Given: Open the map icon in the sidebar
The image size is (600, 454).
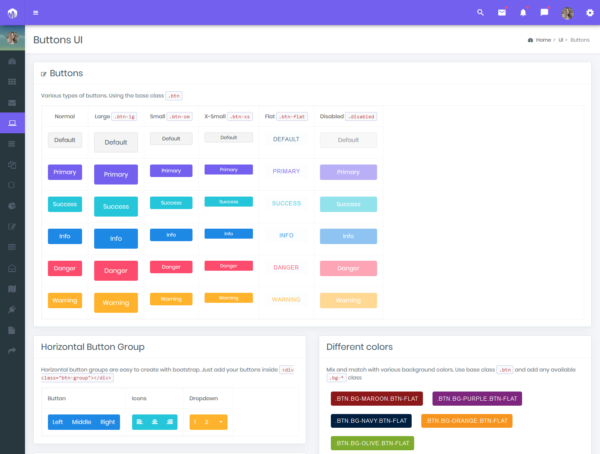Looking at the screenshot, I should (x=12, y=289).
